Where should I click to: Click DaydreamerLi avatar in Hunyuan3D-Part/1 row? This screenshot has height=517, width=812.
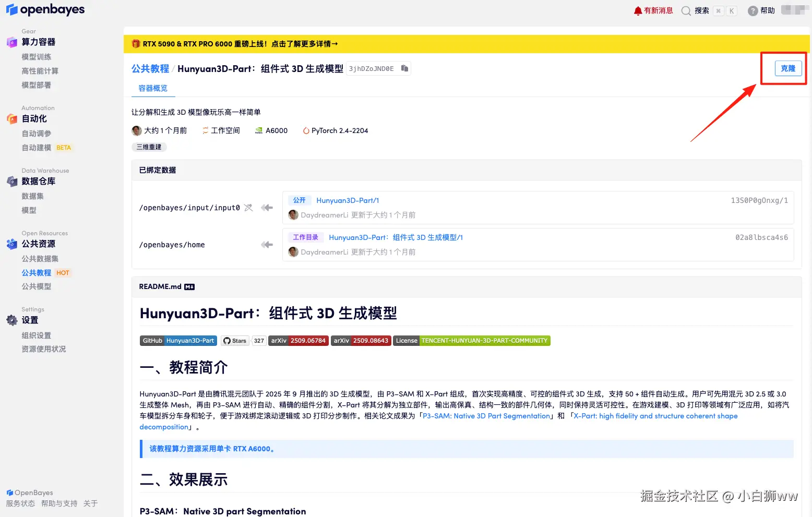293,215
